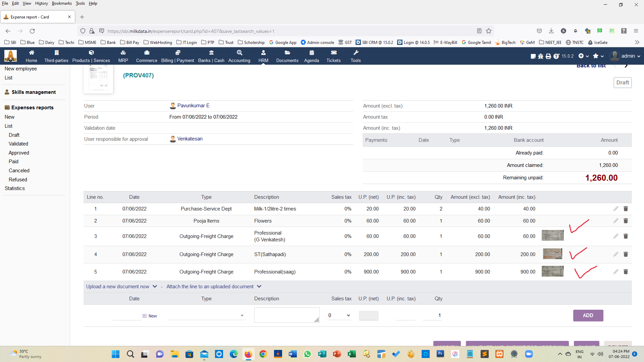Open the expense Type combo box
Screen dimensions: 644x362
(206, 315)
